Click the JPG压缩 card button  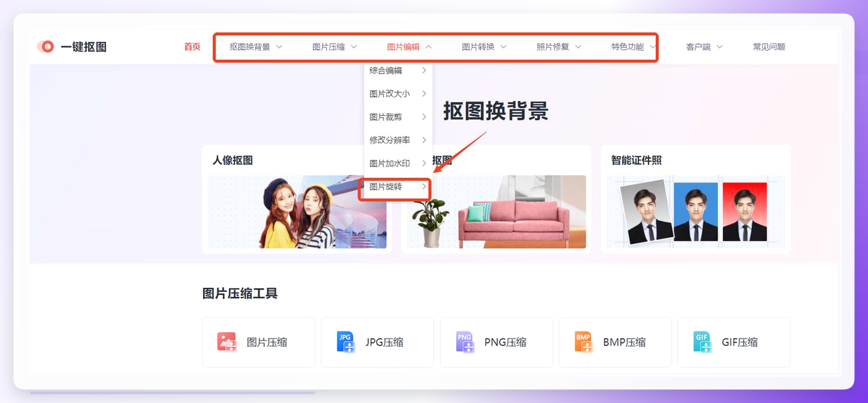(377, 342)
